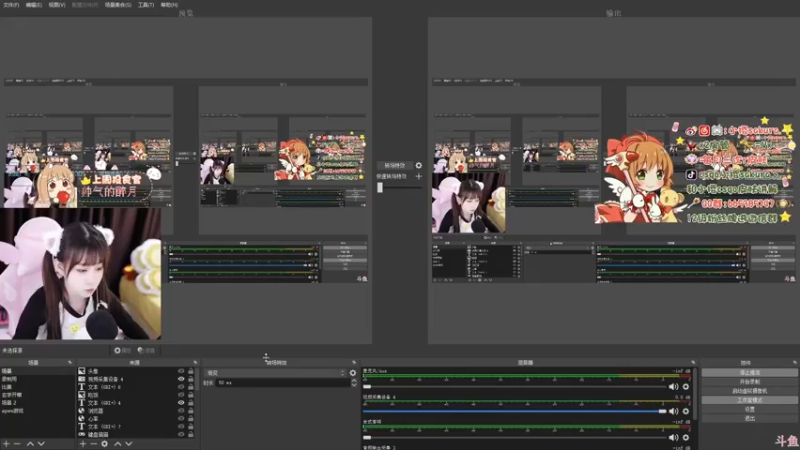Toggle visibility of the 心率 source
The height and width of the screenshot is (450, 800).
pyautogui.click(x=181, y=418)
